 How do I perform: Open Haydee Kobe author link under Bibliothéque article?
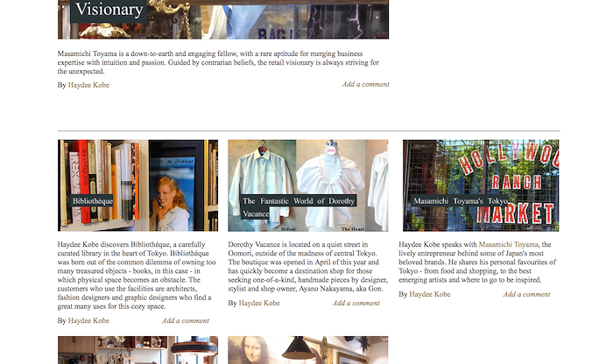click(x=88, y=320)
